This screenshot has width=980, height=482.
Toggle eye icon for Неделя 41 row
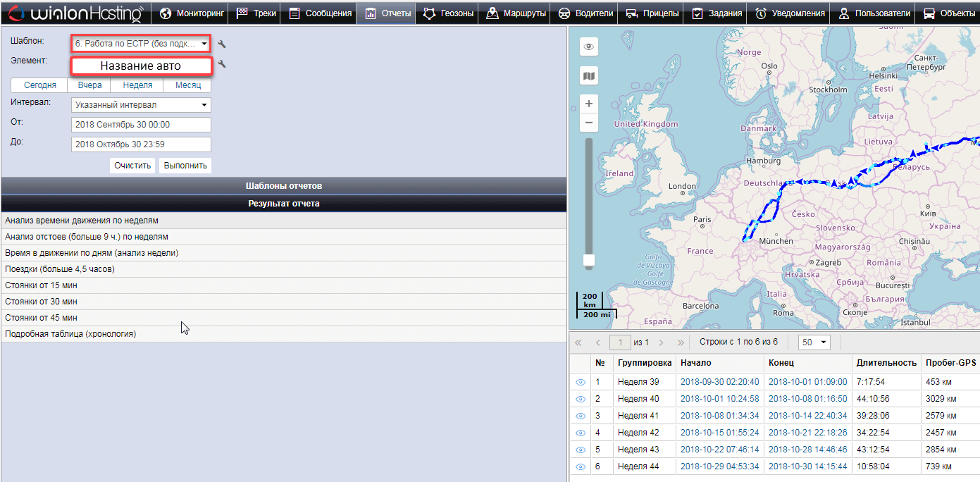(x=581, y=416)
